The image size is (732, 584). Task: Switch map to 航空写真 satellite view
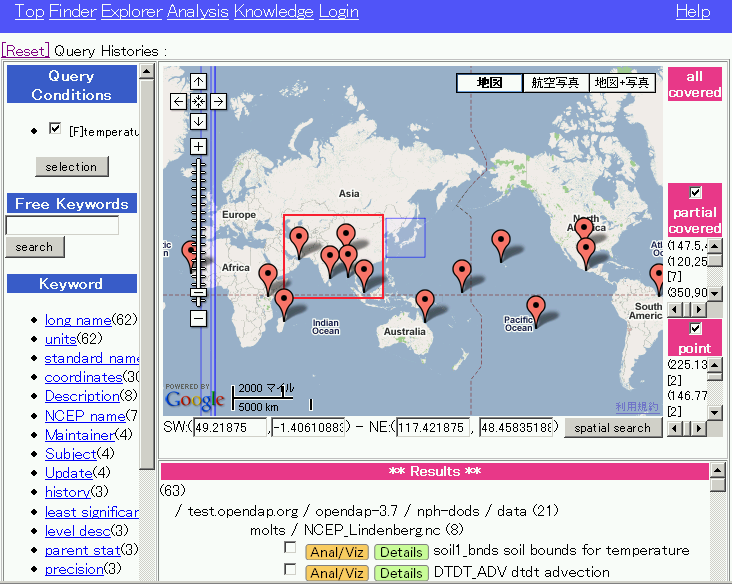pyautogui.click(x=555, y=83)
